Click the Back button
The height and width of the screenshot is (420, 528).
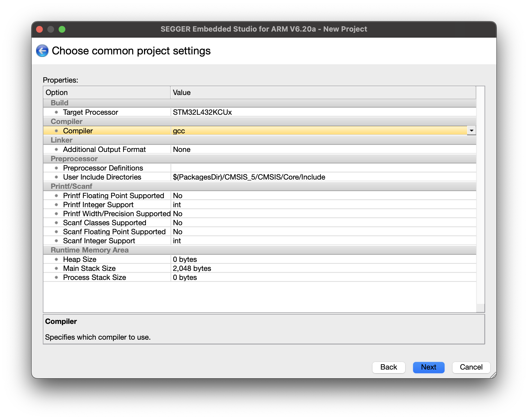[389, 367]
